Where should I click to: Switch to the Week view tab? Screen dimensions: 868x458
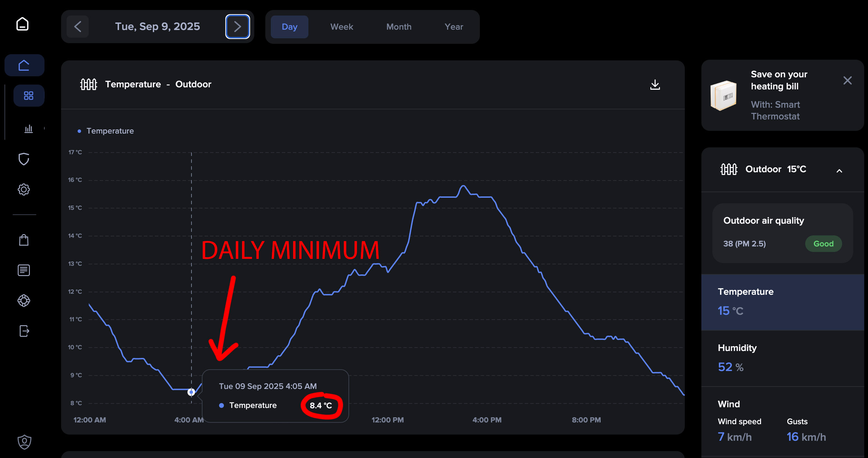[x=342, y=27]
